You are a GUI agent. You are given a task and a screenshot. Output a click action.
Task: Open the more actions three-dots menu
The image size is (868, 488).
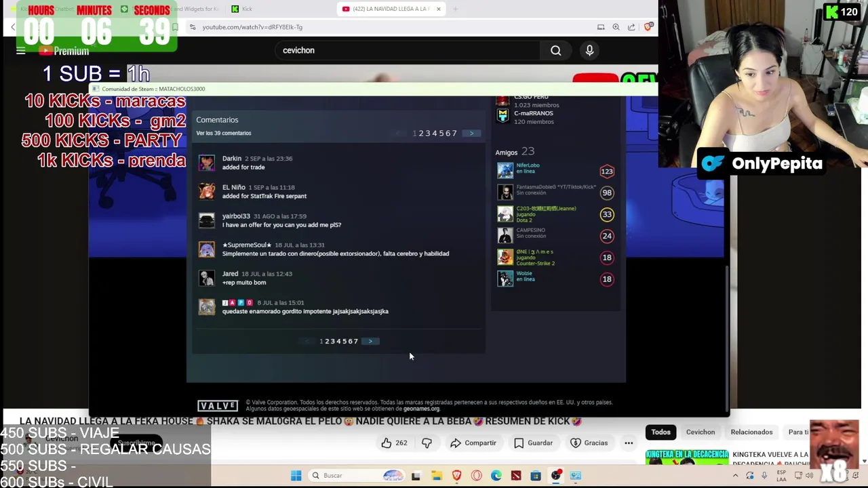point(629,443)
